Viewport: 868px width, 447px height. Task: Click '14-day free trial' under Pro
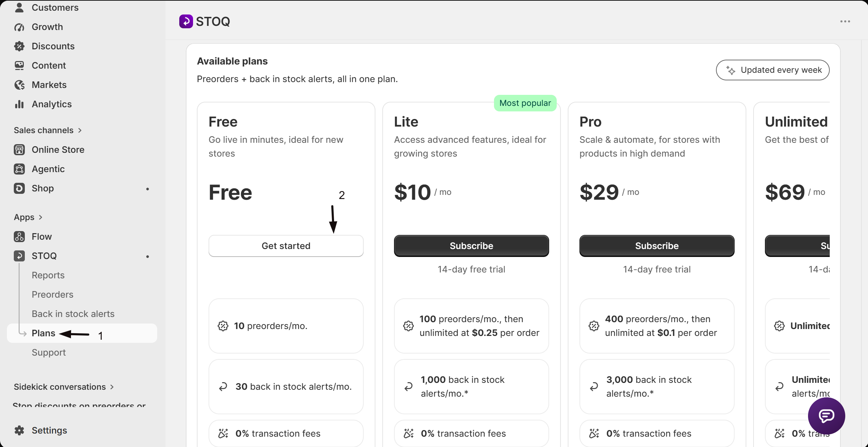coord(657,269)
